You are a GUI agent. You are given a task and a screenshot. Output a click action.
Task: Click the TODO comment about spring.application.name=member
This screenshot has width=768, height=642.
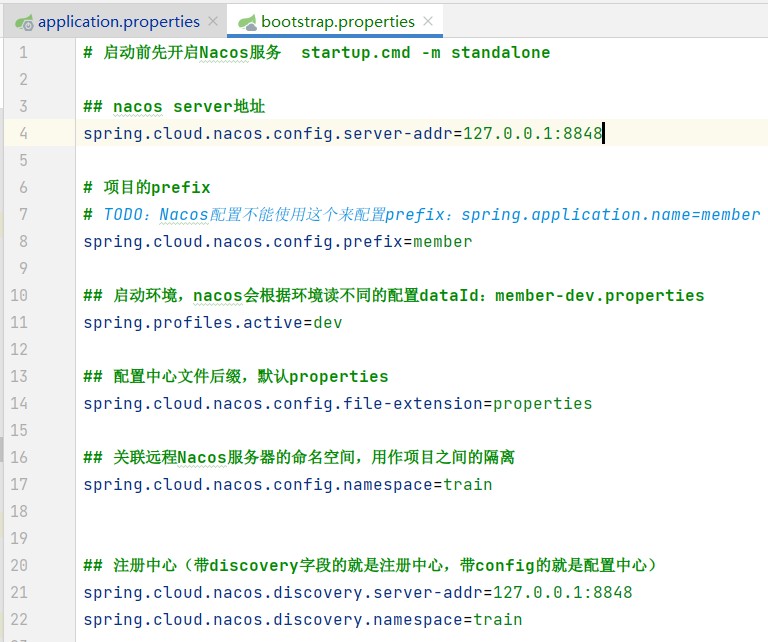pos(422,214)
